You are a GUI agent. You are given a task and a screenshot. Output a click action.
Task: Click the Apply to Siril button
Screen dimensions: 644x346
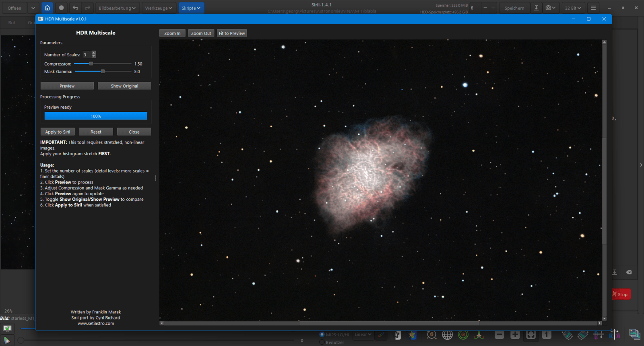click(58, 132)
